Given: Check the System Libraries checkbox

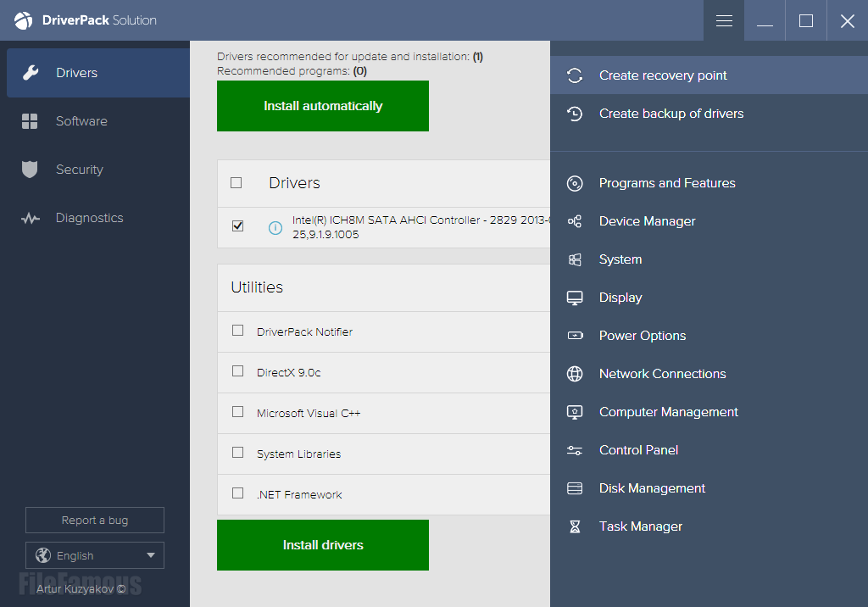Looking at the screenshot, I should [x=237, y=453].
